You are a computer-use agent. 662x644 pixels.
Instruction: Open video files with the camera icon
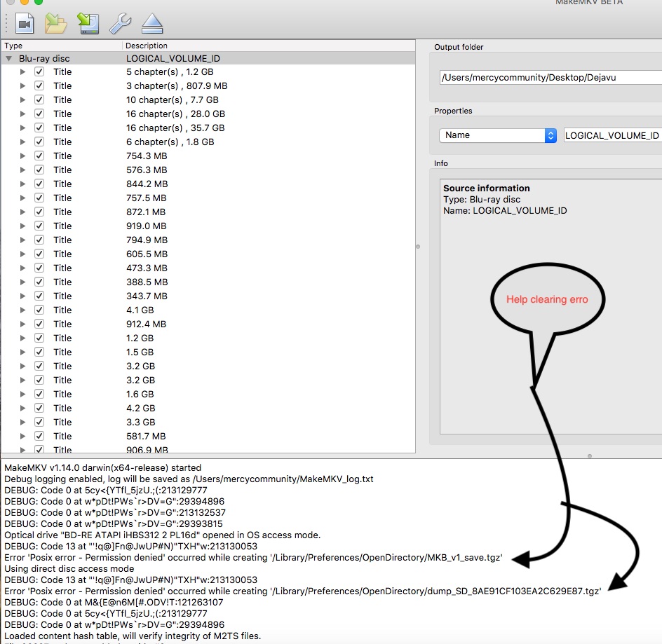tap(25, 23)
